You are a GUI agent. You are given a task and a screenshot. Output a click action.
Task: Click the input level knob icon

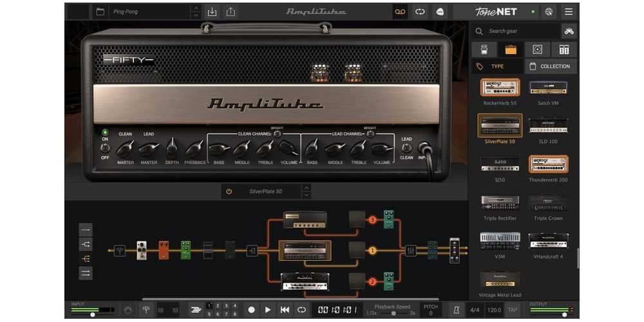pyautogui.click(x=129, y=310)
